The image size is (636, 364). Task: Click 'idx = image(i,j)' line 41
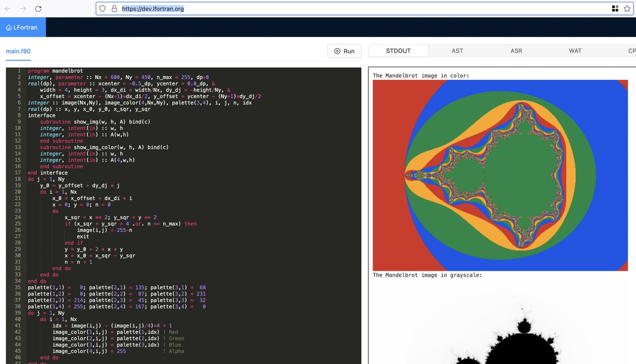tap(112, 326)
